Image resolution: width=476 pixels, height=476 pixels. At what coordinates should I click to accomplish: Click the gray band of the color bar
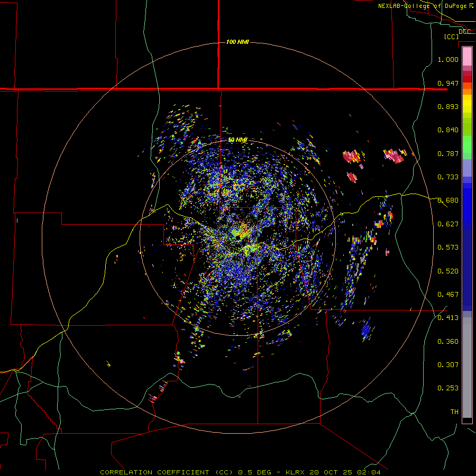tap(467, 368)
